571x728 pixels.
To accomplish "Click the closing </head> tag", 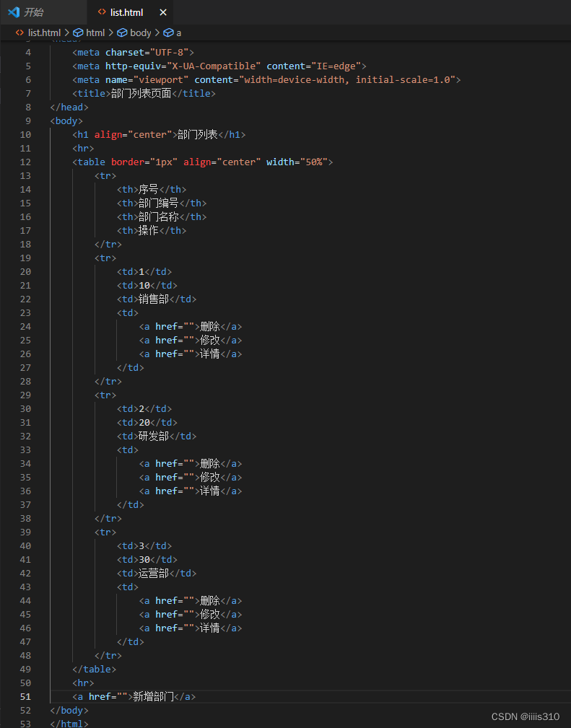I will (69, 108).
